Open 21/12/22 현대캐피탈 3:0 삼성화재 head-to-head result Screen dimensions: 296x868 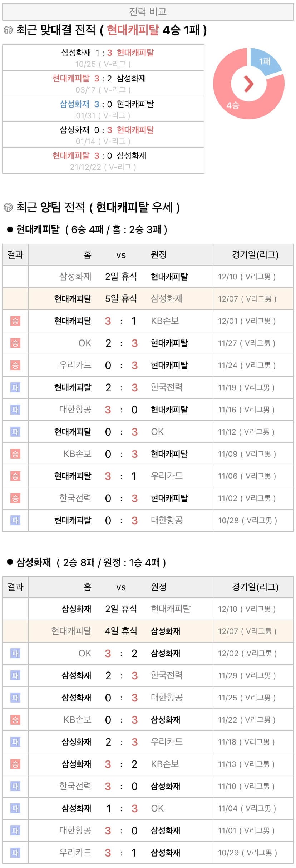[x=103, y=160]
